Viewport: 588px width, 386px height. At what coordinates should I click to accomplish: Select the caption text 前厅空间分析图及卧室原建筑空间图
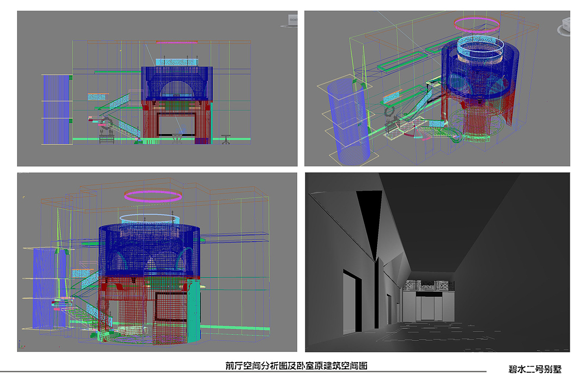[x=296, y=366]
